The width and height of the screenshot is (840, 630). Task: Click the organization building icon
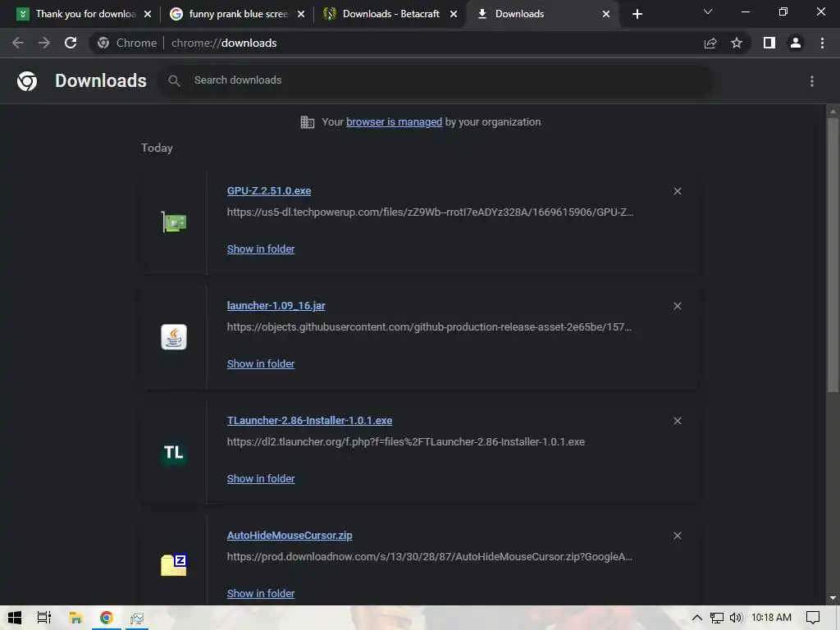(308, 122)
